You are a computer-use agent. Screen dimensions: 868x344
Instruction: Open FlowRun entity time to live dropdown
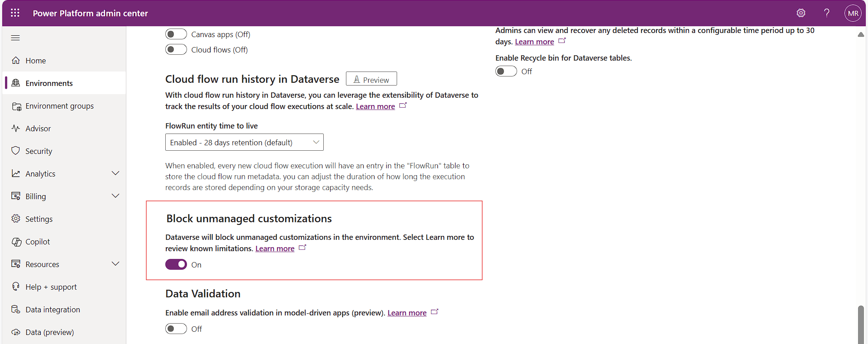click(x=244, y=142)
